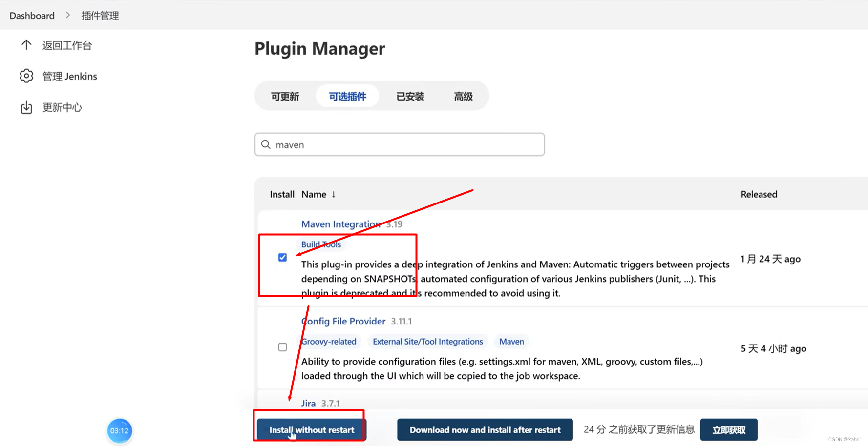Click the 1 月 24 天 ago release date
The width and height of the screenshot is (868, 446).
tap(770, 259)
